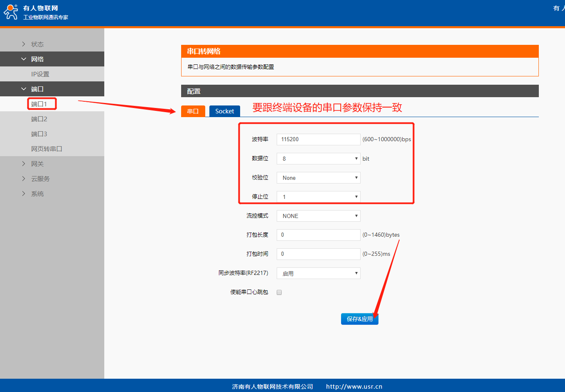The width and height of the screenshot is (565, 392).
Task: Expand the 网关 menu chevron
Action: [x=24, y=164]
